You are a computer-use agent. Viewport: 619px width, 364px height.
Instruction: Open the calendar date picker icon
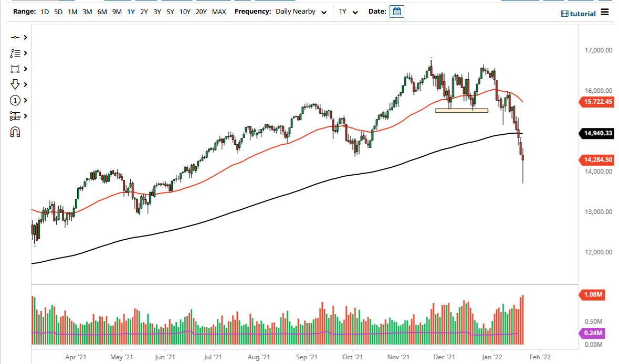click(396, 11)
